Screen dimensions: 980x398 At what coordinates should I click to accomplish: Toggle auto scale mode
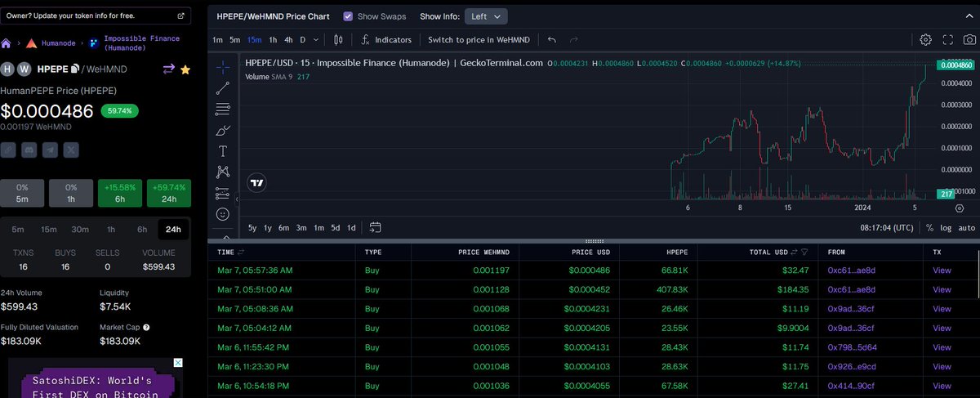(x=966, y=227)
